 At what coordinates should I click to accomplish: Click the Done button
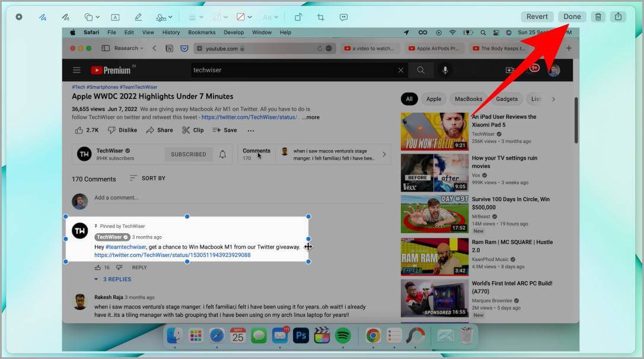coord(572,17)
